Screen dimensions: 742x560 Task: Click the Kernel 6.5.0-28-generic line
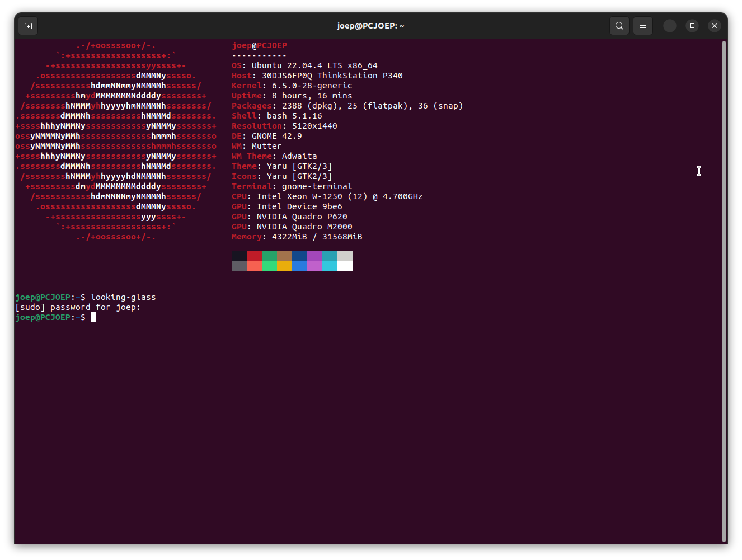pos(292,86)
